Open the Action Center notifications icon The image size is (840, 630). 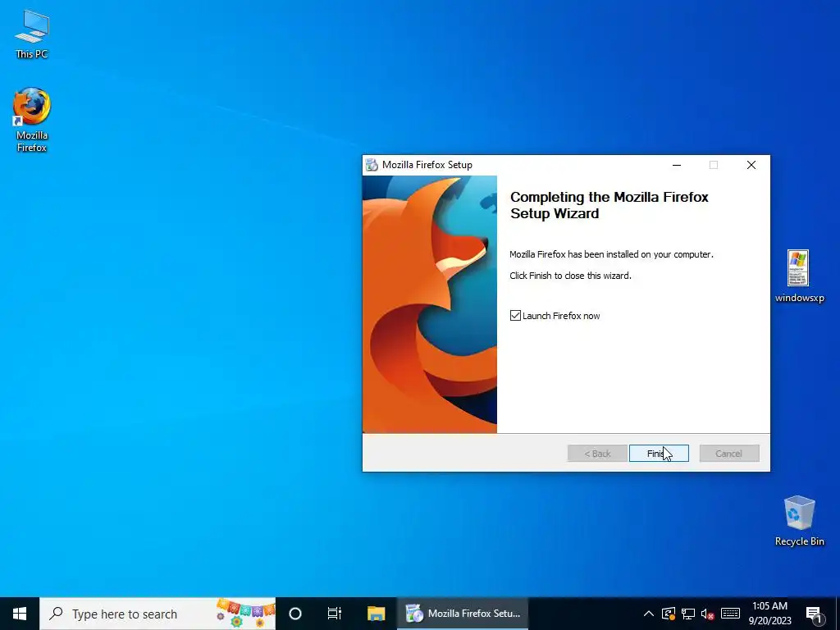click(x=815, y=614)
